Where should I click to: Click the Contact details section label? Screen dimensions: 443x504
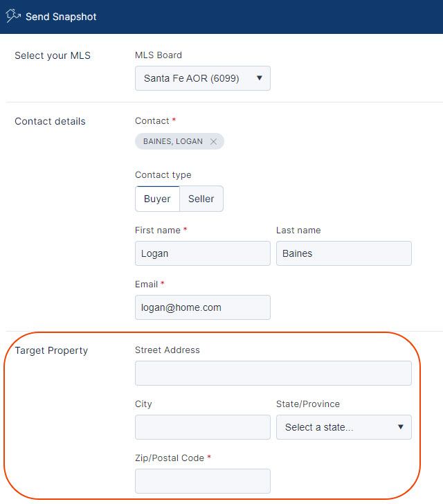(x=50, y=121)
